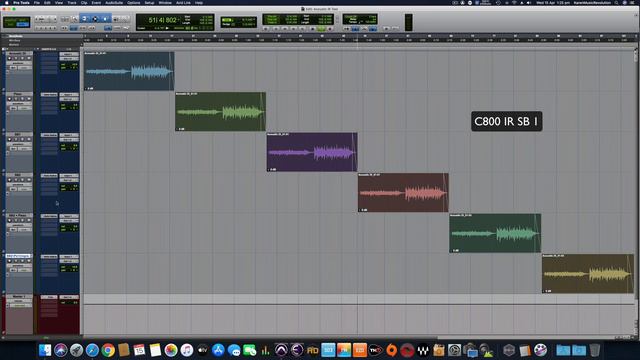
Task: Select the blue audio clip on the first track
Action: 129,71
